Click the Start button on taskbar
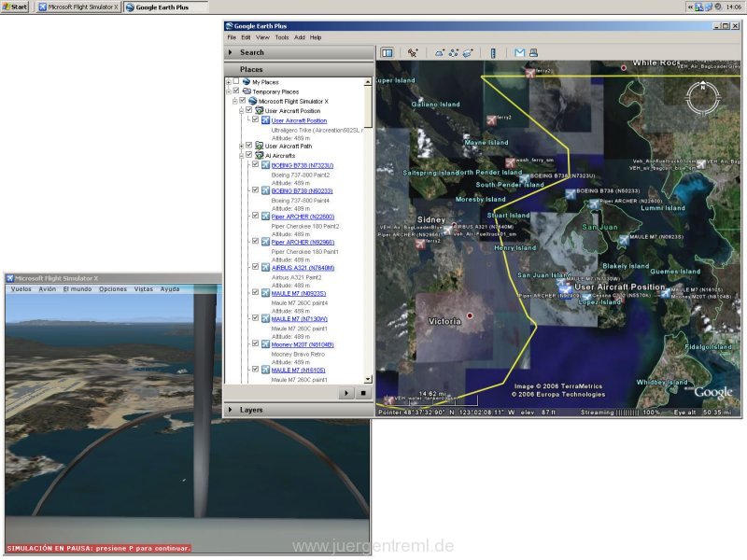 click(x=15, y=7)
